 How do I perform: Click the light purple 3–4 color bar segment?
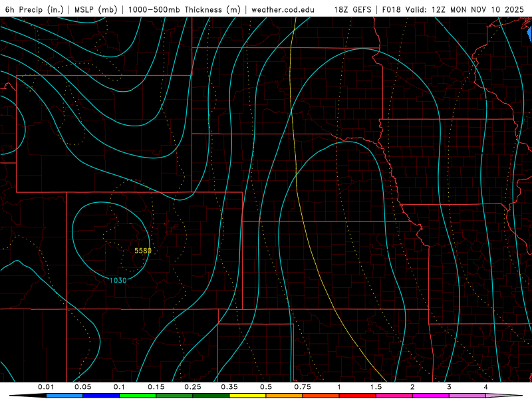click(x=467, y=396)
